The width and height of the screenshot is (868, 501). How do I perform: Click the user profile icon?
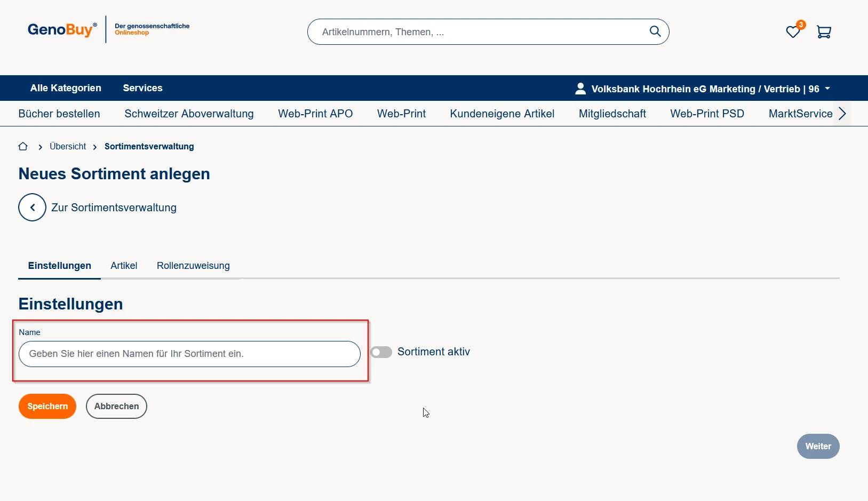580,89
